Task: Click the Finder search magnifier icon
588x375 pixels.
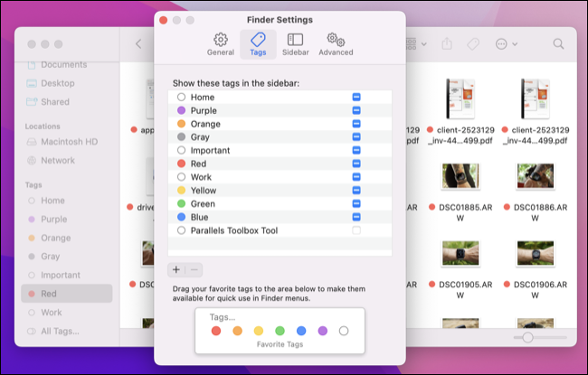Action: [558, 44]
